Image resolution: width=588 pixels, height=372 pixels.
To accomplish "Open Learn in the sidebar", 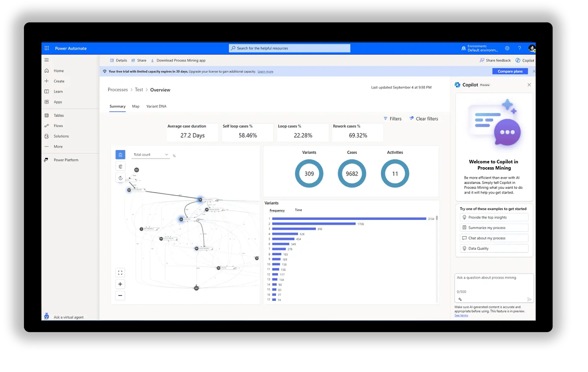I will (58, 92).
